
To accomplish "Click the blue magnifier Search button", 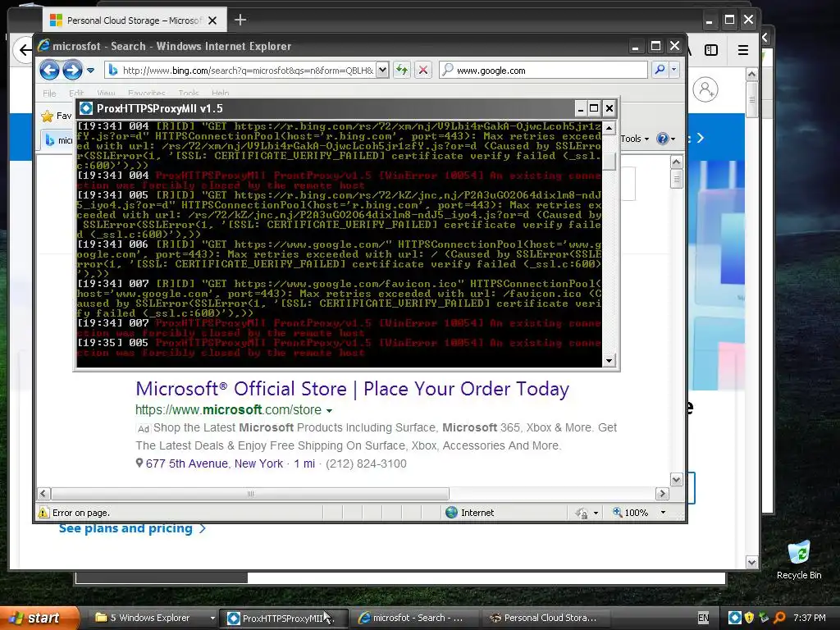I will click(660, 70).
